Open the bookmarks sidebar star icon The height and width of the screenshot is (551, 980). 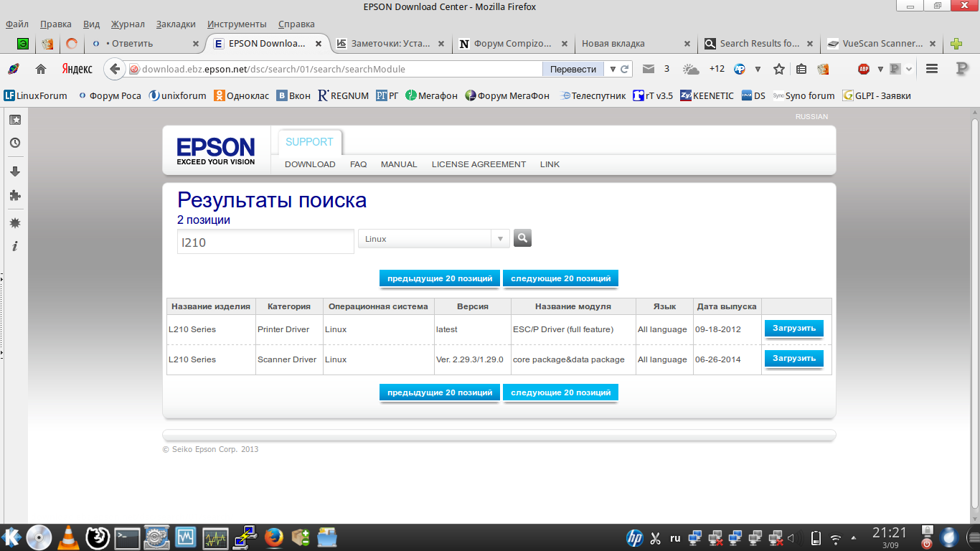click(15, 120)
